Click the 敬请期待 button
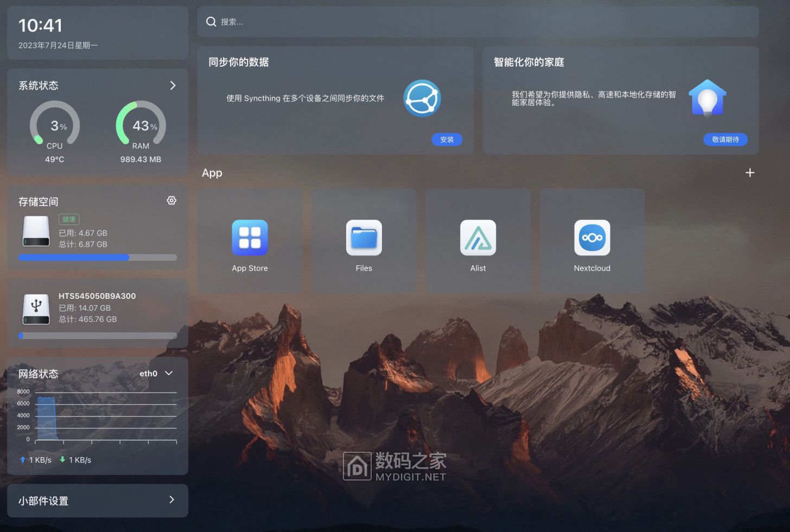This screenshot has width=790, height=532. tap(725, 139)
